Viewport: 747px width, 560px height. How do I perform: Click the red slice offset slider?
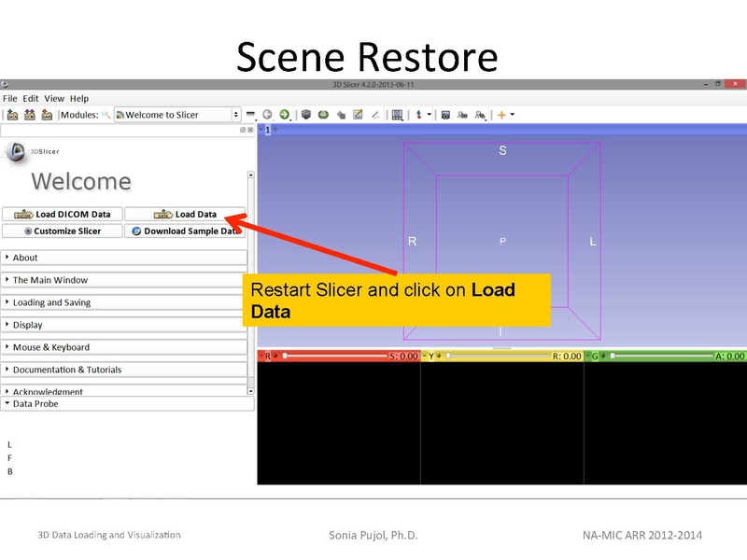[x=335, y=356]
